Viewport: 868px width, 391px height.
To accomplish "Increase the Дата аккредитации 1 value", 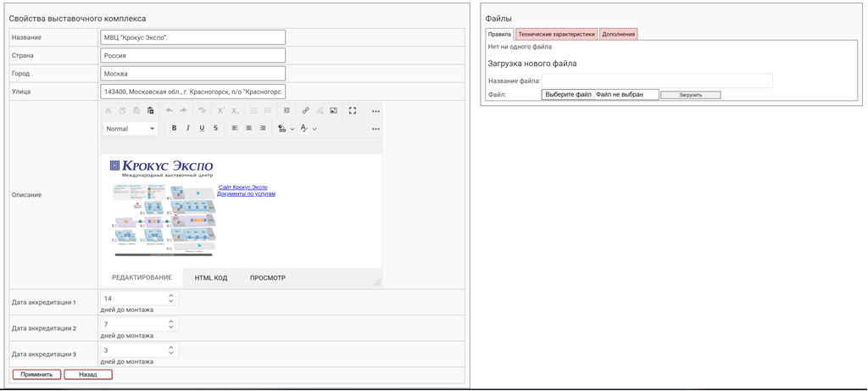I will point(171,296).
